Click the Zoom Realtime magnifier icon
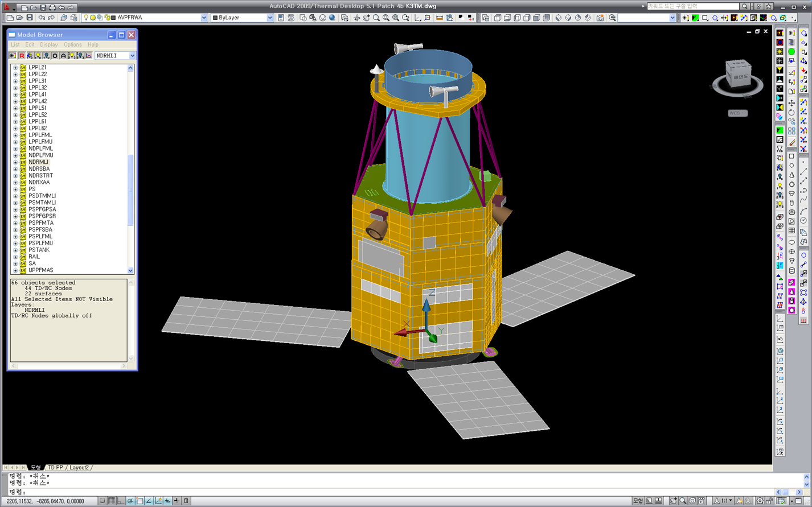This screenshot has width=812, height=507. click(x=376, y=18)
